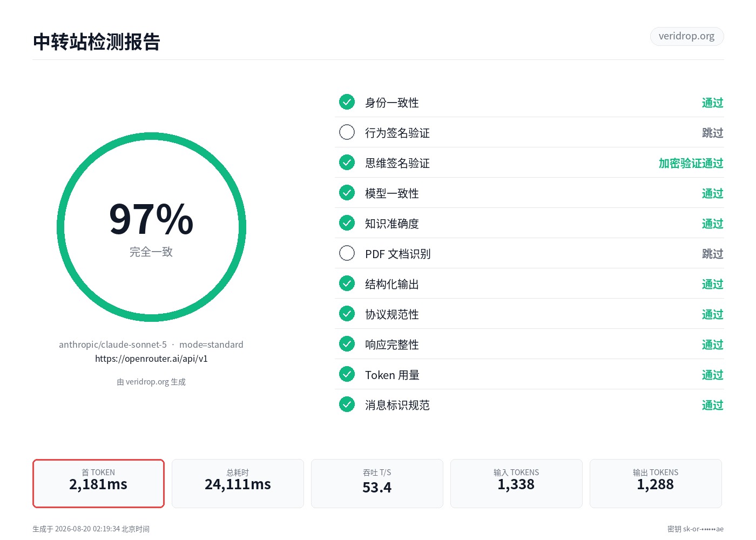Click the 吞吐 T/S 53.4 card

pyautogui.click(x=377, y=483)
